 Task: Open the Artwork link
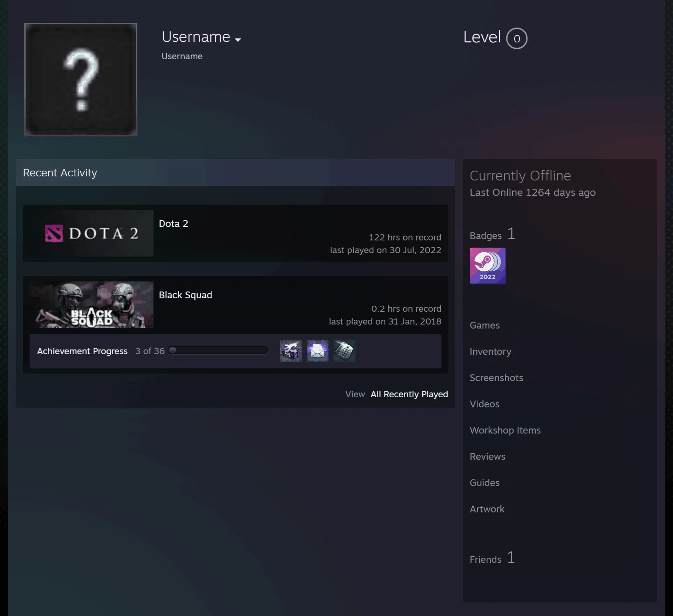(x=487, y=509)
